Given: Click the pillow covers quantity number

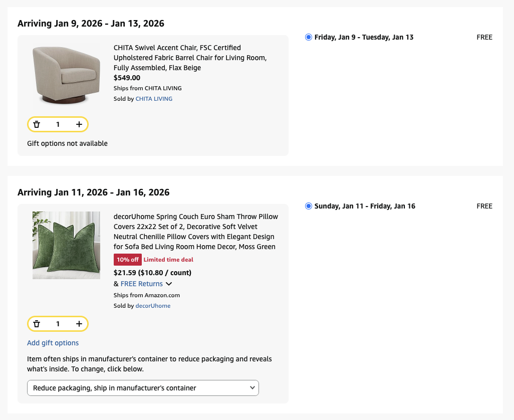Looking at the screenshot, I should 58,324.
